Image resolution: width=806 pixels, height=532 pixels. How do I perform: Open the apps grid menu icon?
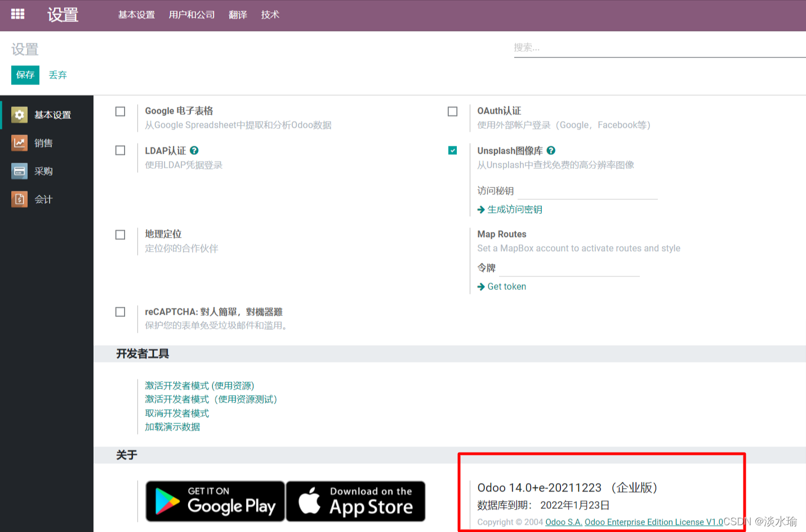click(x=18, y=14)
